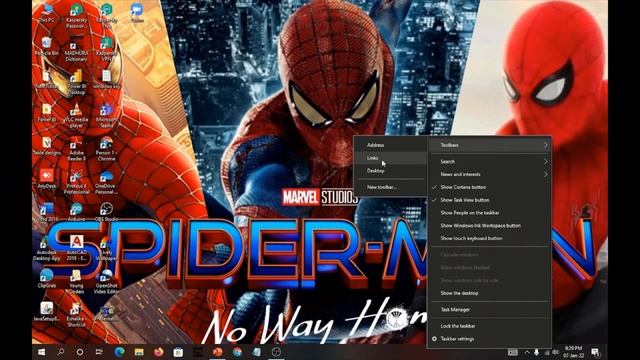This screenshot has height=360, width=640.
Task: Open the Recycle Bin desktop icon
Action: click(47, 47)
